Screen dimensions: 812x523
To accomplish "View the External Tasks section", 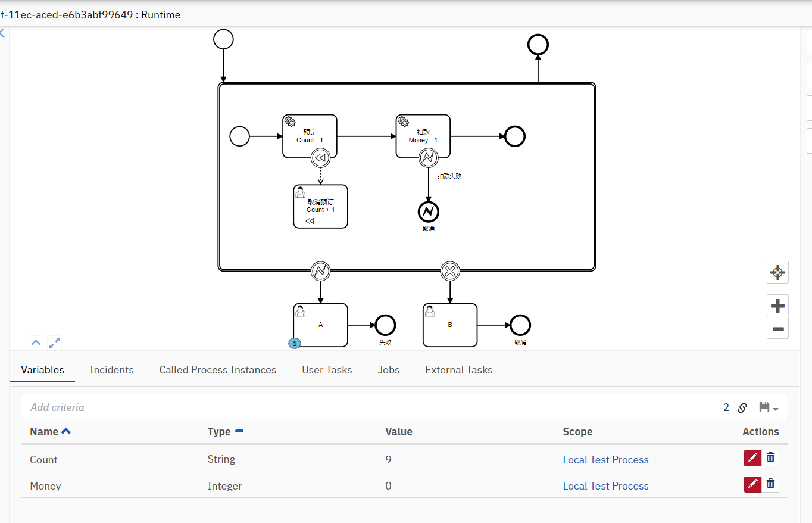I will pos(458,370).
